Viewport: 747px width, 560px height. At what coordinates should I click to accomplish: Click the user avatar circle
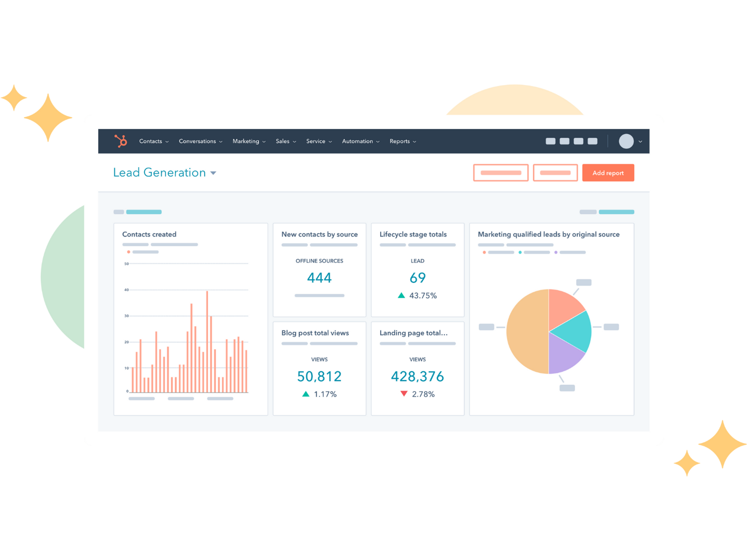[626, 141]
